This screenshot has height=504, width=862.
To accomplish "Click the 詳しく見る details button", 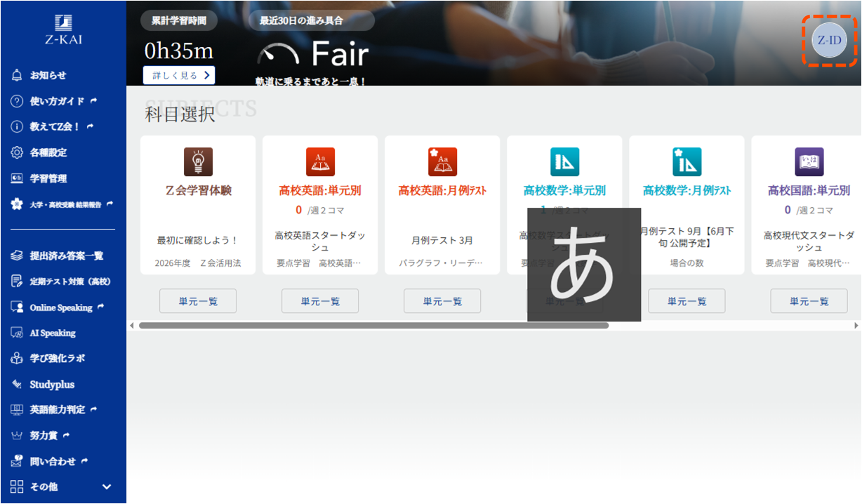I will tap(179, 75).
